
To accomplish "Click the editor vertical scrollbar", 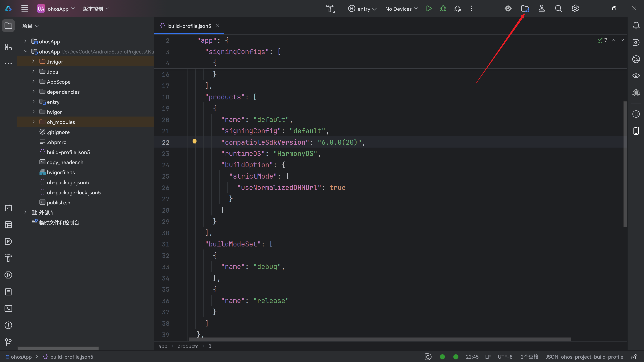I will (x=625, y=164).
